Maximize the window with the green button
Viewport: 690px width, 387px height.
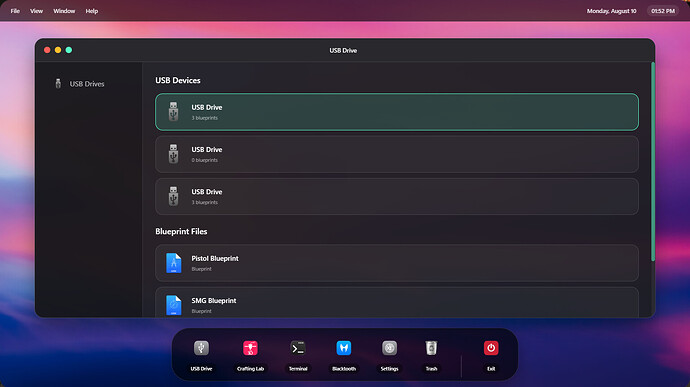pos(69,50)
